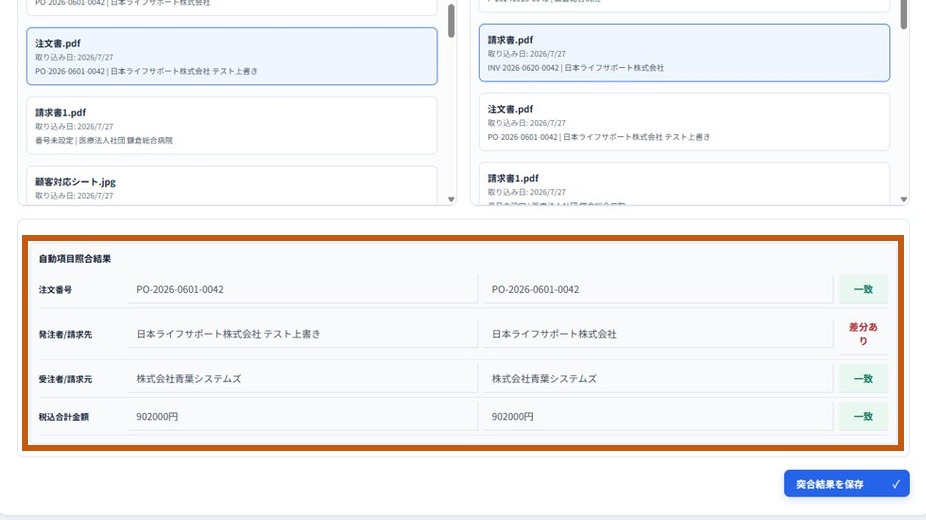Click 番号未設定 text in left 請求書1.pdf card
Screen dimensions: 926x520
coord(54,140)
